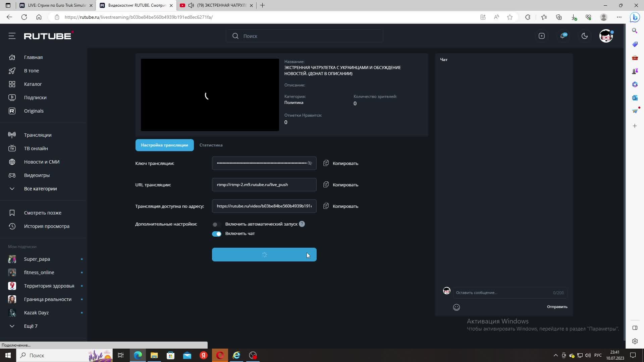This screenshot has width=644, height=362.
Task: Show hidden system tray icons
Action: pos(555,355)
